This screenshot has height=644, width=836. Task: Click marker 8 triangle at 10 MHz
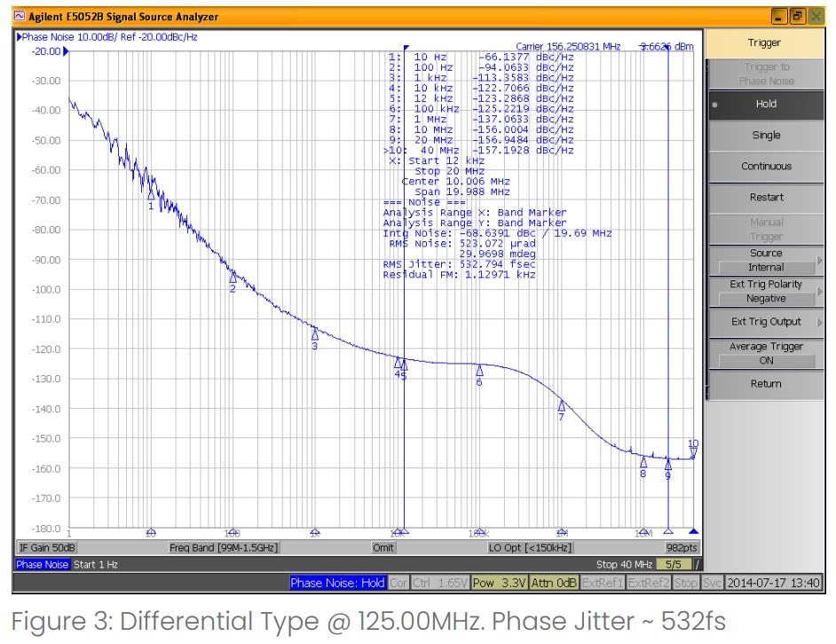[643, 462]
